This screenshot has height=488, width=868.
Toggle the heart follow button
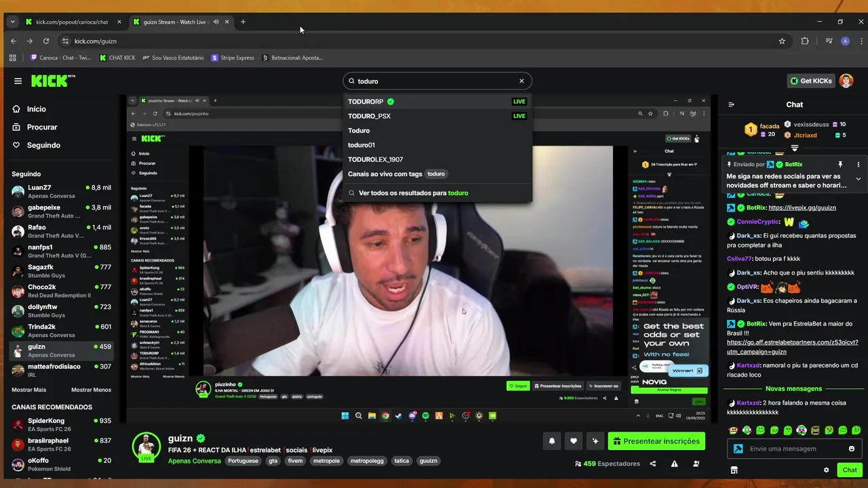573,441
